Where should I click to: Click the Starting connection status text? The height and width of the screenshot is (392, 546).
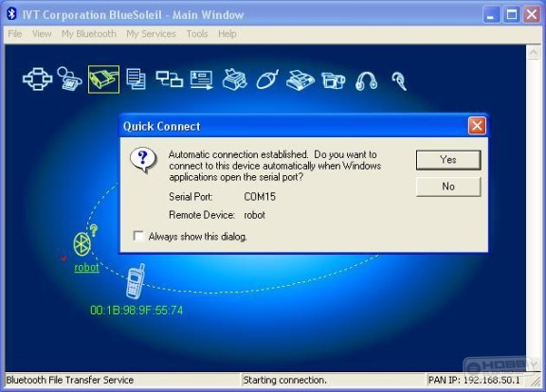(x=284, y=380)
